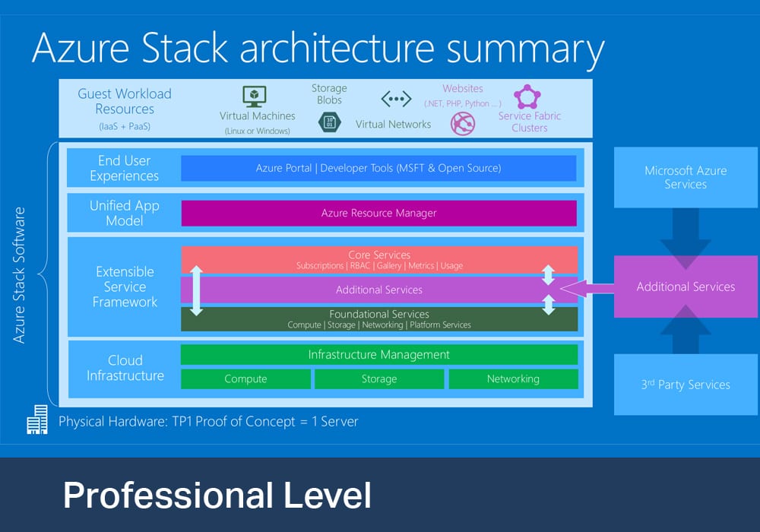Click the Azure Portal Developer Tools bar
The width and height of the screenshot is (760, 532).
coord(378,168)
